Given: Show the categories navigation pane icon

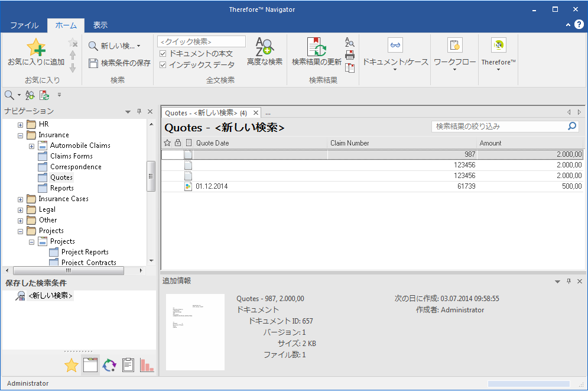Looking at the screenshot, I should (90, 365).
